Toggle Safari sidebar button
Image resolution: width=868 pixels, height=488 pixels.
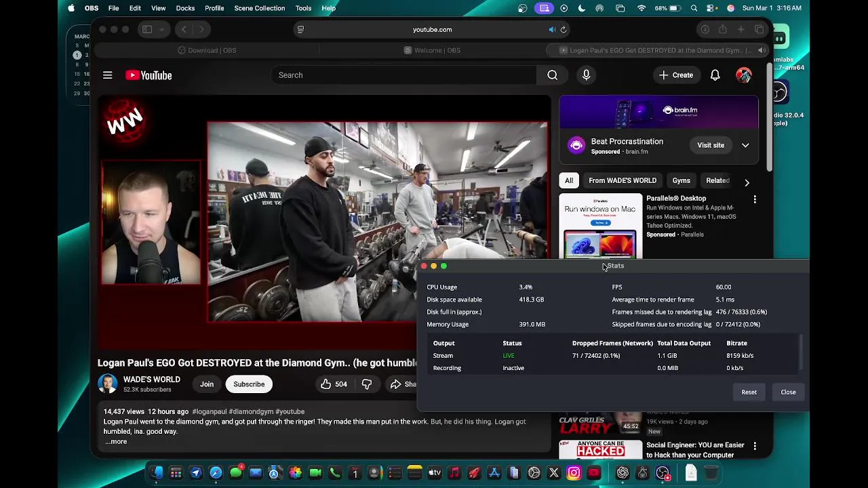146,30
